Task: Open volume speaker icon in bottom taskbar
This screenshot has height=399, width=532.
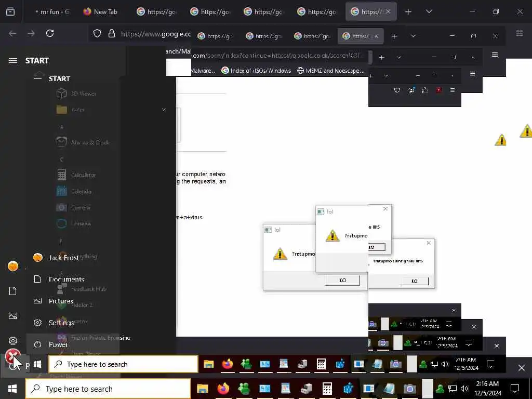Action: pyautogui.click(x=464, y=389)
